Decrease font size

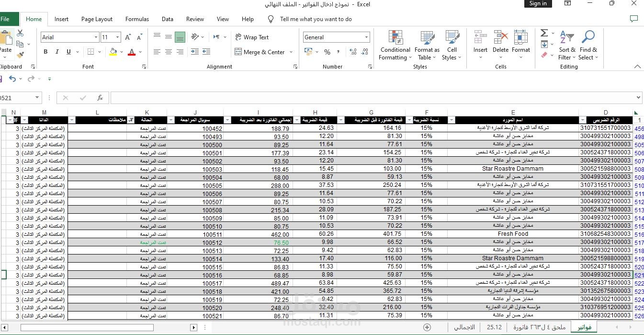(139, 37)
